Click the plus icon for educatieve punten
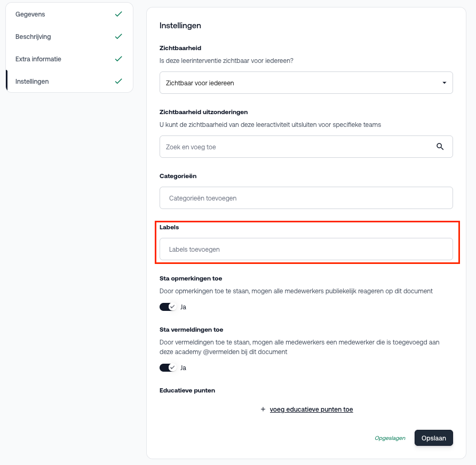This screenshot has width=476, height=465. (x=263, y=410)
